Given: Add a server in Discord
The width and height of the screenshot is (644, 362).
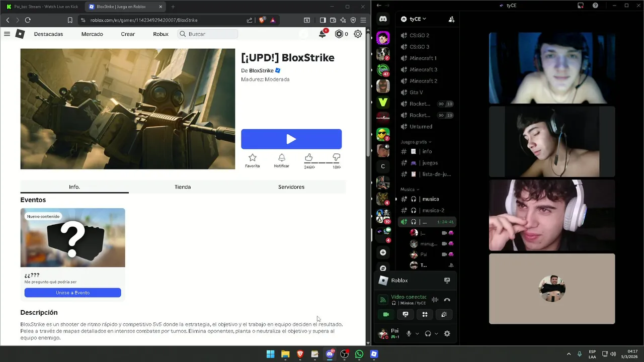Looking at the screenshot, I should 383,252.
